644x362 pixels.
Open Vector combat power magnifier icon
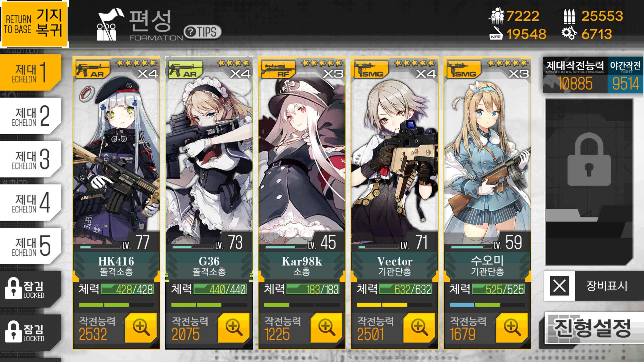pos(419,327)
